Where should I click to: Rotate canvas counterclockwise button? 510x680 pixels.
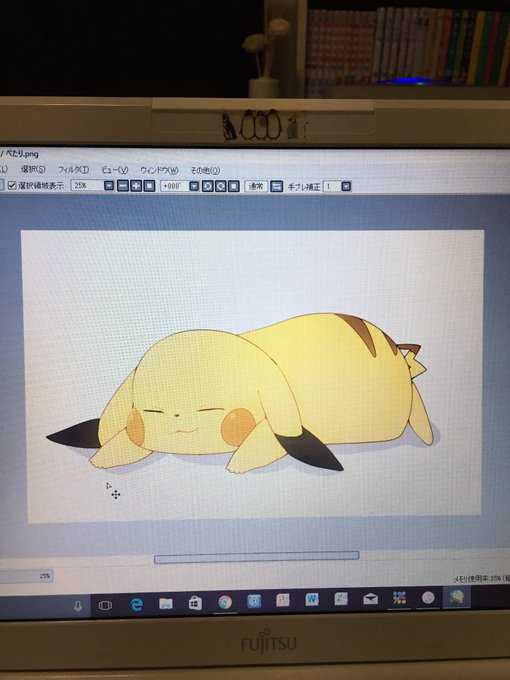[208, 186]
